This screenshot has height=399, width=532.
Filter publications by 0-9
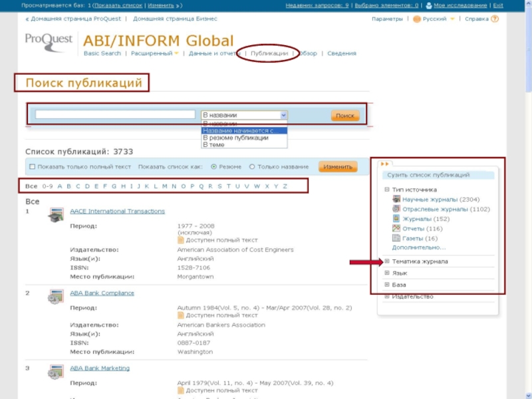[47, 186]
